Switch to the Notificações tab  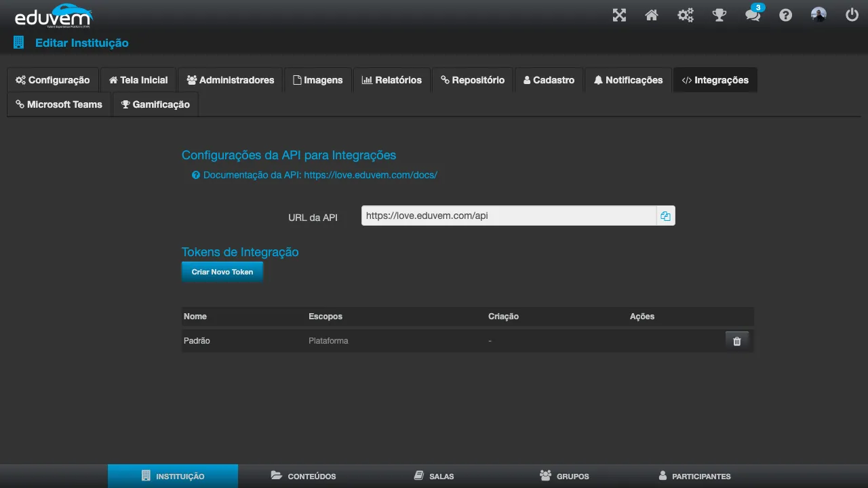click(628, 80)
